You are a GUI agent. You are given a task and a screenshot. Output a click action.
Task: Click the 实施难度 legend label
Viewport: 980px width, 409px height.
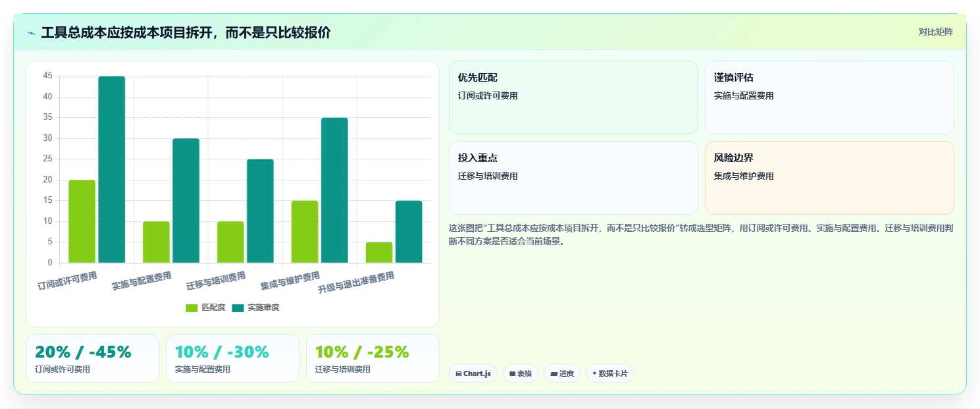[263, 308]
